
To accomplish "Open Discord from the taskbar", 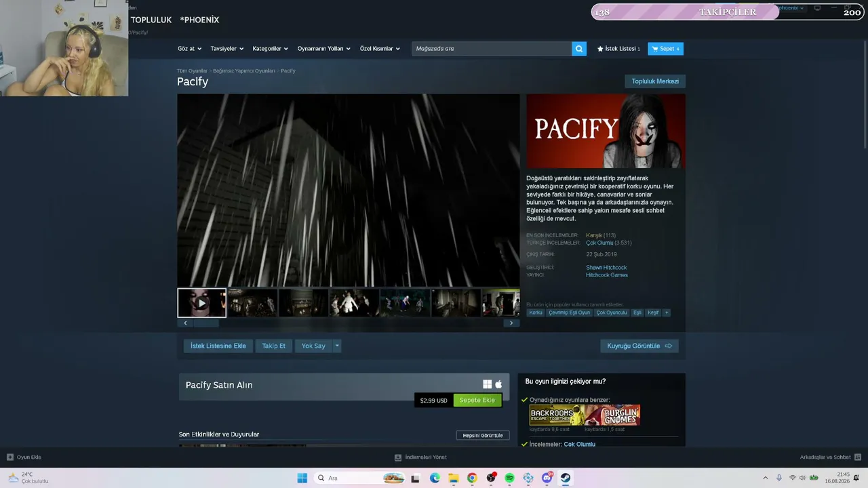I will [x=547, y=478].
